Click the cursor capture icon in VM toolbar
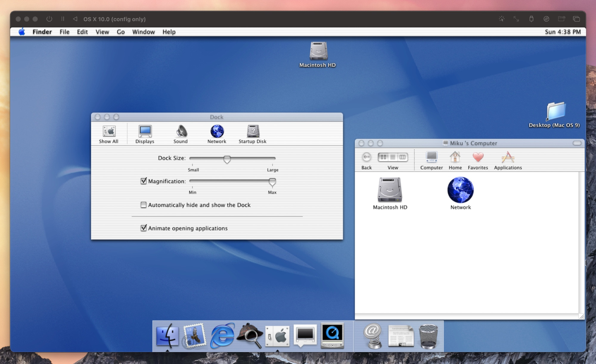The image size is (596, 364). 502,19
